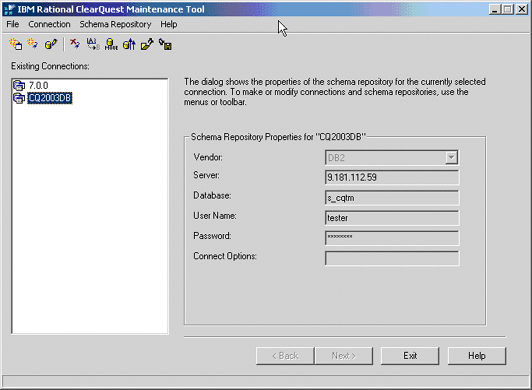Click the Rename Connection toolbar icon
This screenshot has height=390, width=532.
click(x=93, y=44)
